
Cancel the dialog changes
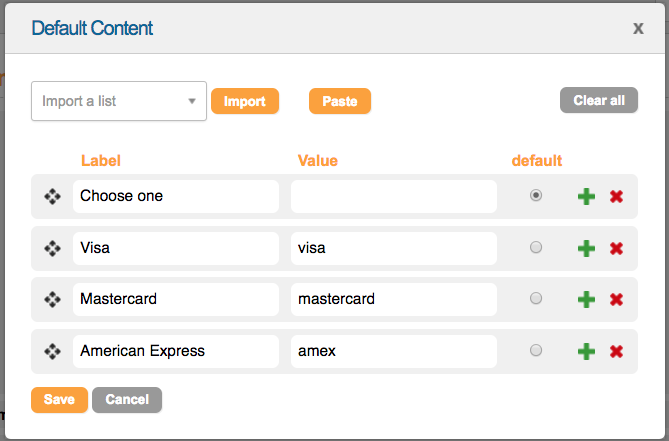[127, 400]
